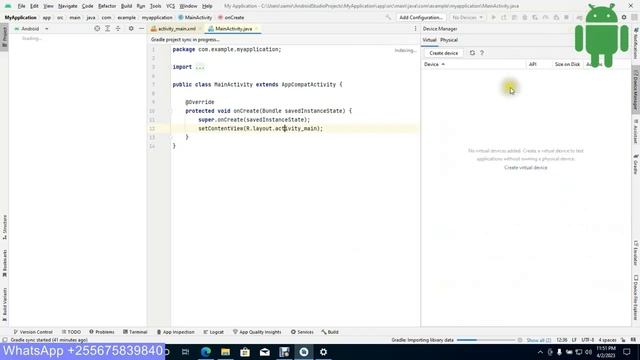The image size is (640, 360).
Task: Expand the folded import line
Action: (200, 67)
